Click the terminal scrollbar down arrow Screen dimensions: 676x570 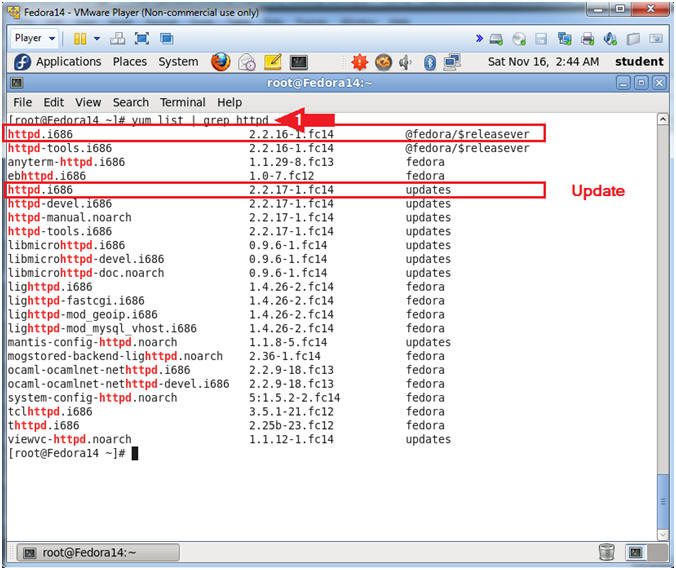point(663,535)
